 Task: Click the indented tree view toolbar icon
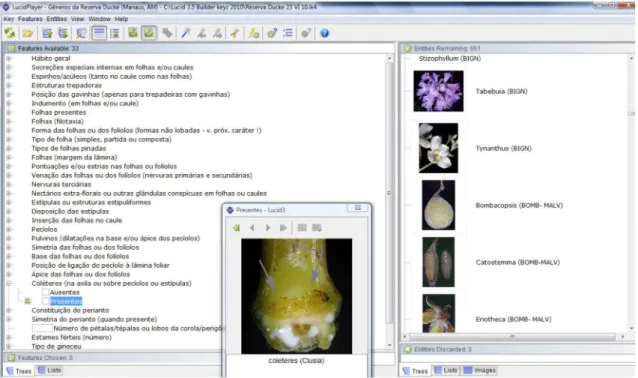click(x=115, y=33)
